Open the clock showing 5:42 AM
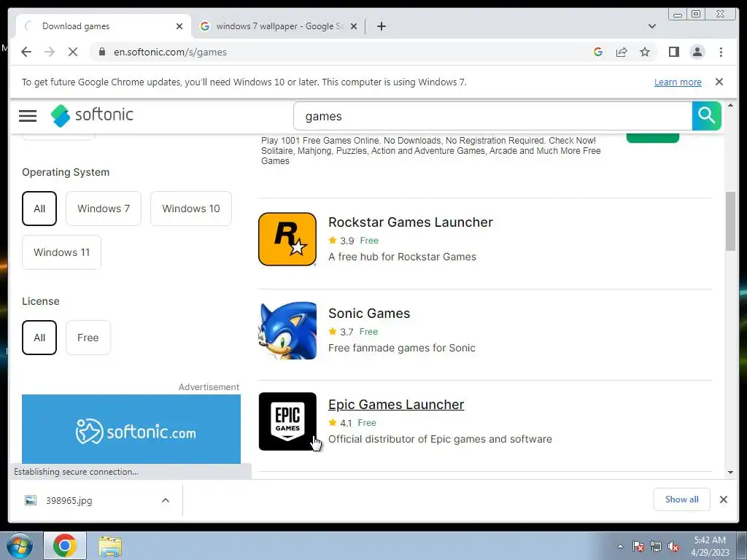This screenshot has height=560, width=747. tap(710, 546)
